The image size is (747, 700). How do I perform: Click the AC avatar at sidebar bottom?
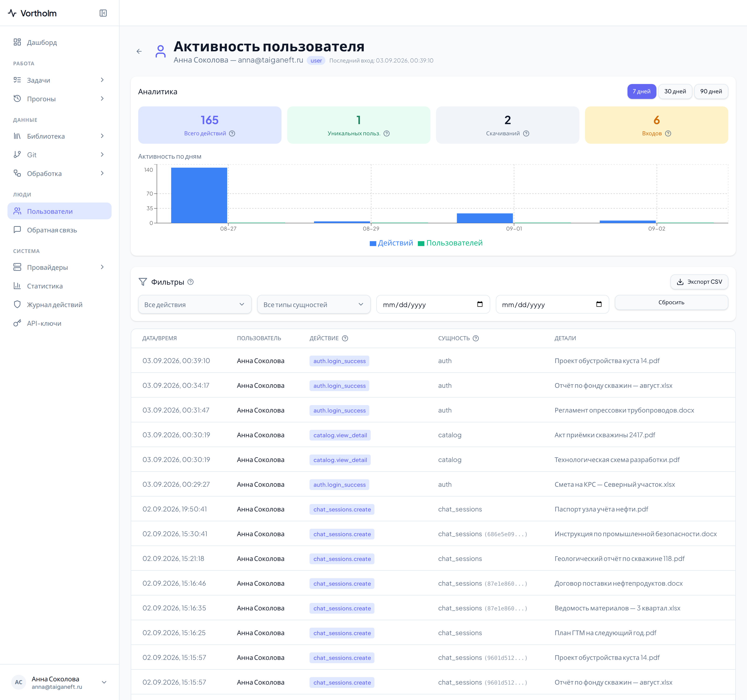19,682
